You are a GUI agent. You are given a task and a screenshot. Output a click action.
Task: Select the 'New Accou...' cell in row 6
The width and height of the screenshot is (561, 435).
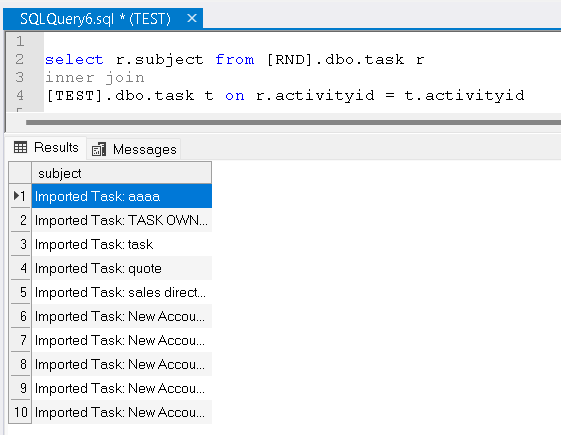(x=122, y=316)
